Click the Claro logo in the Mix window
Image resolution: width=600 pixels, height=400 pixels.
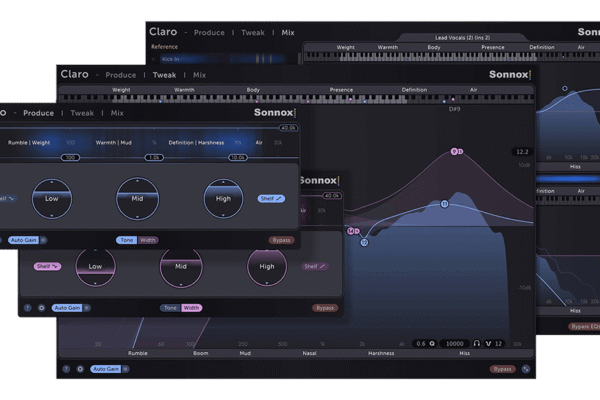163,32
